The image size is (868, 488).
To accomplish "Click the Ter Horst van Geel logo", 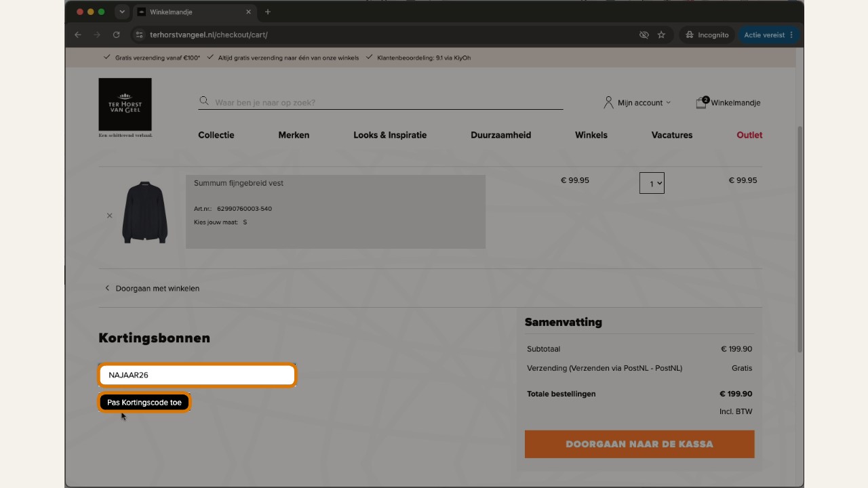I will [x=125, y=107].
